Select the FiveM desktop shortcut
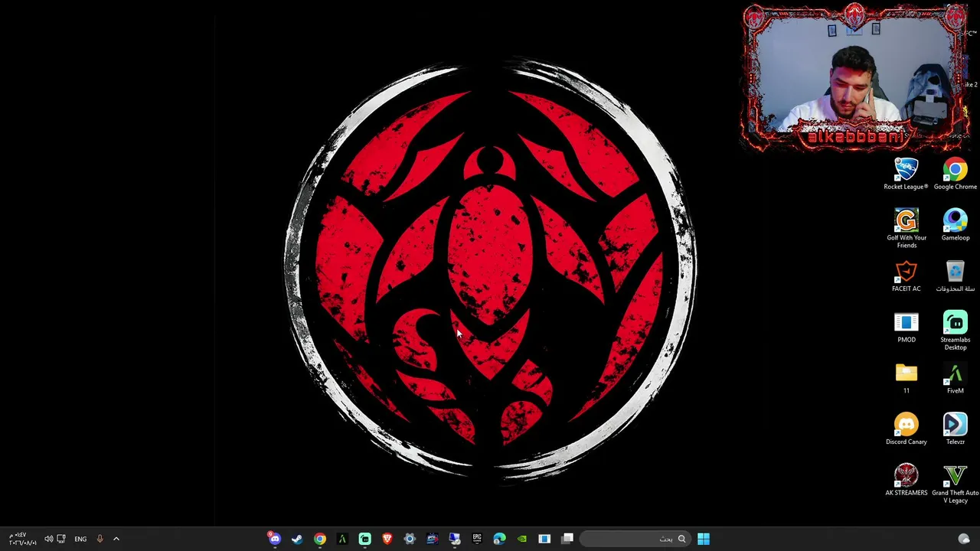The image size is (980, 551). point(955,379)
